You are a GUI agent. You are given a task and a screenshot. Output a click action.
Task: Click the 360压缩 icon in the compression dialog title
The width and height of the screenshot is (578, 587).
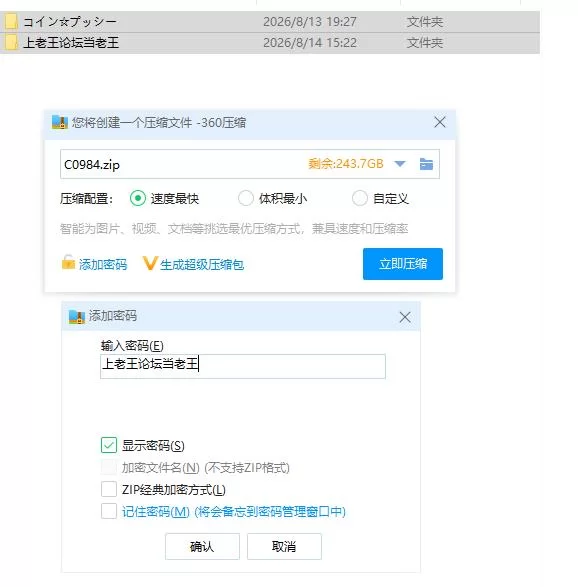(60, 122)
